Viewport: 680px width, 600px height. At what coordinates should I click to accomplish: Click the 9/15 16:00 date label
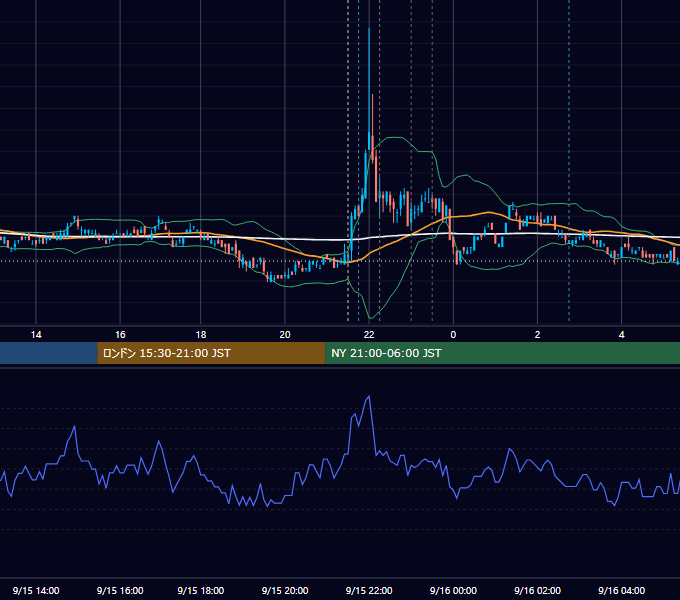coord(120,590)
